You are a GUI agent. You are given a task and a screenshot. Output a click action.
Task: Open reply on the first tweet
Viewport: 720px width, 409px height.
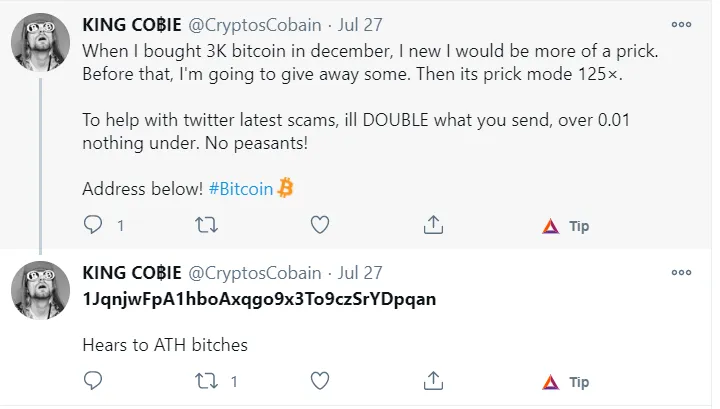click(93, 225)
